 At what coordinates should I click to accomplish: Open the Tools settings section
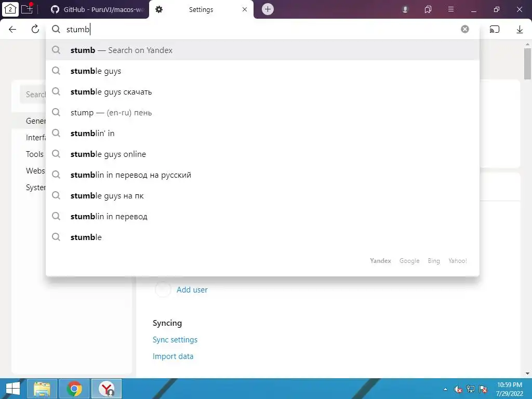35,154
